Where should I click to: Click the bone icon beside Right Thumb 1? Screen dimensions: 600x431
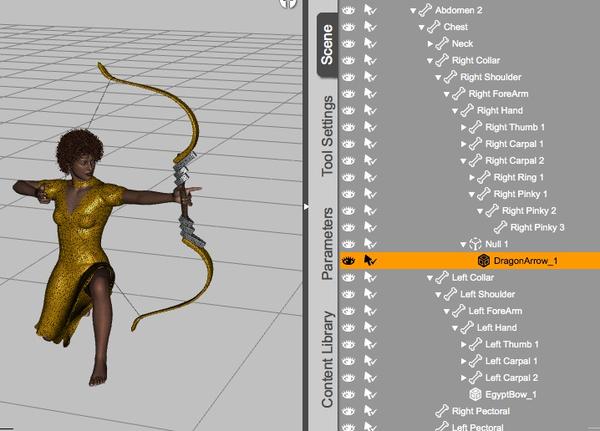pyautogui.click(x=476, y=127)
